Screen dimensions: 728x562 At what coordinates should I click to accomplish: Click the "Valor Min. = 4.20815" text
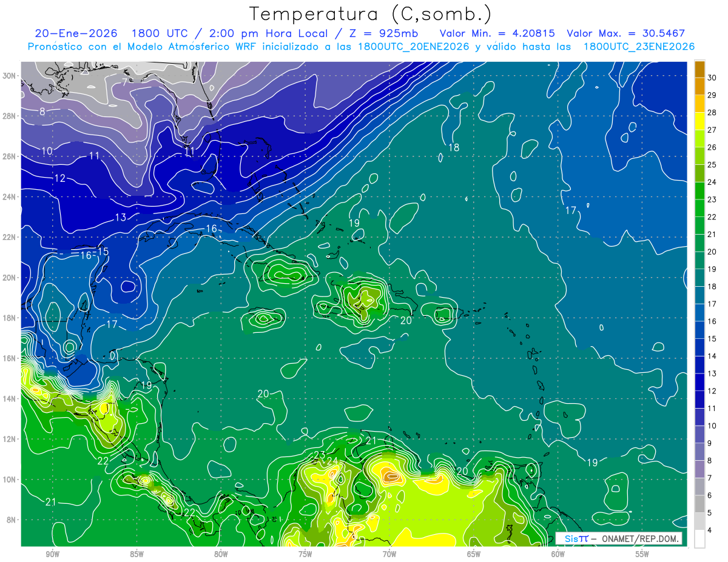pyautogui.click(x=497, y=33)
